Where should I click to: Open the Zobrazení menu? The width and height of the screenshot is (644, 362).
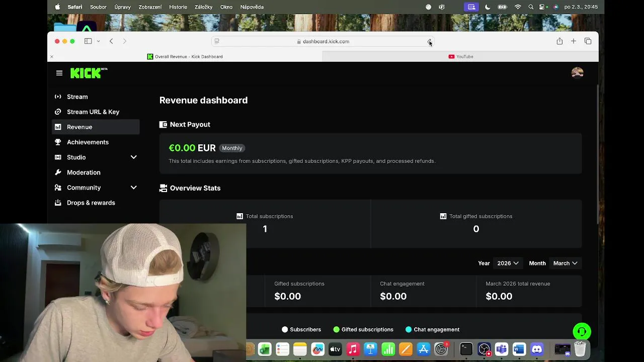pyautogui.click(x=150, y=7)
